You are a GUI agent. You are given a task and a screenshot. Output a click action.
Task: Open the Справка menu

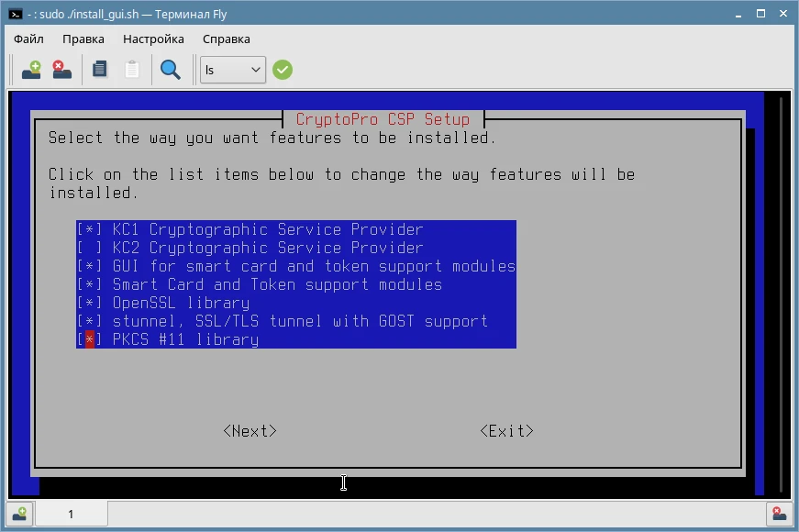coord(227,39)
